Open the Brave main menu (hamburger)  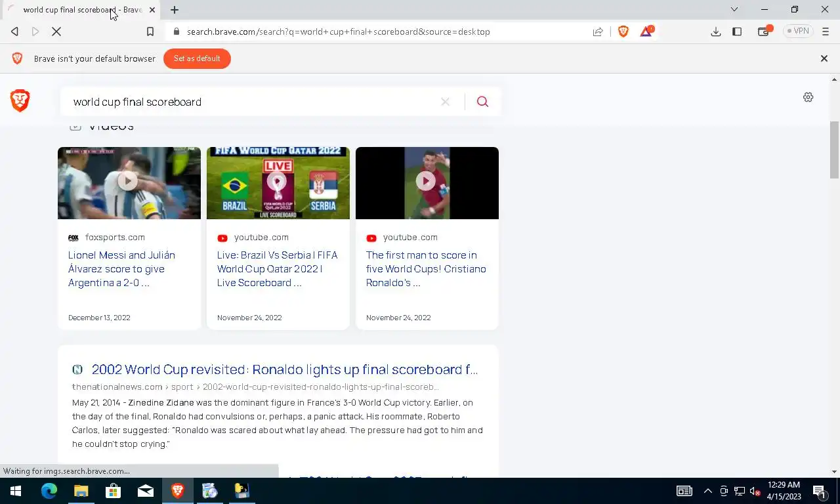826,31
